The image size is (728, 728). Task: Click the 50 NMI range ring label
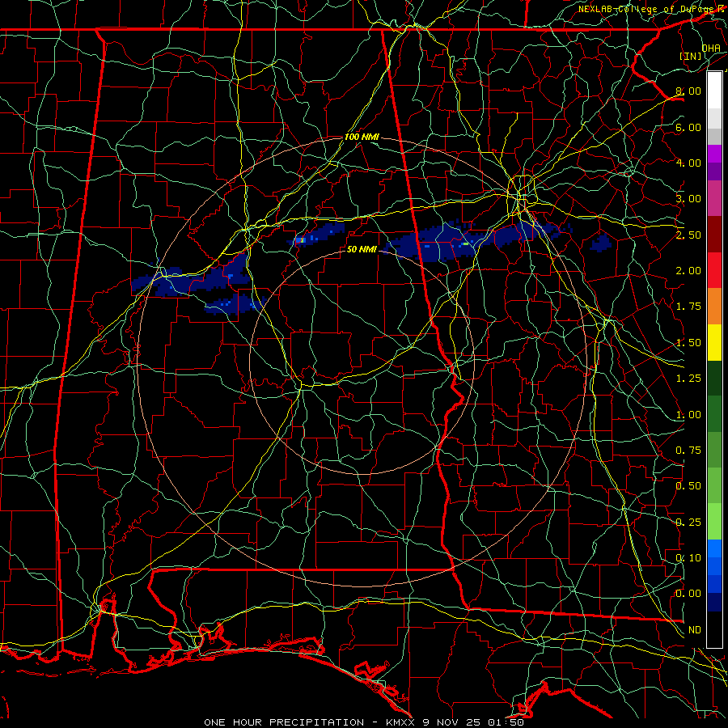tap(362, 249)
